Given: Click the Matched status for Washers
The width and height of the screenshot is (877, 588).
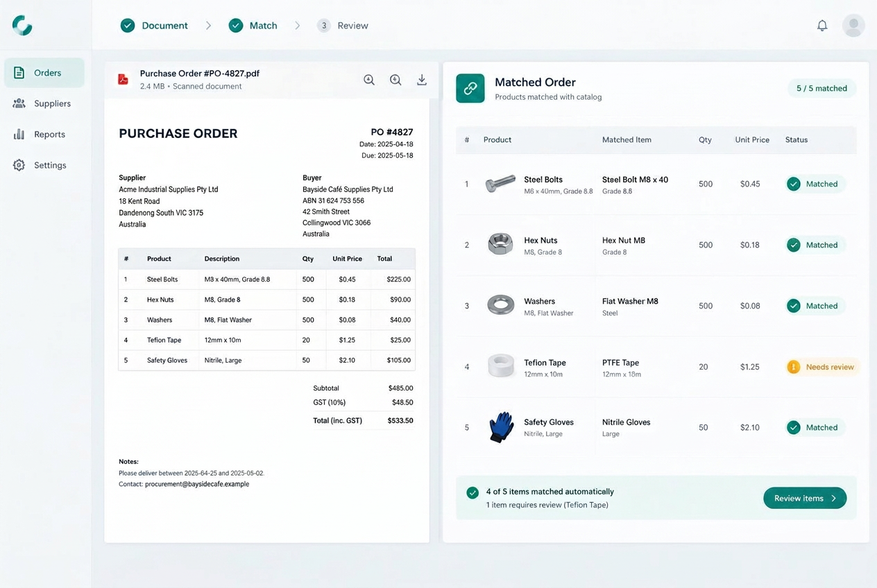Looking at the screenshot, I should [x=815, y=306].
